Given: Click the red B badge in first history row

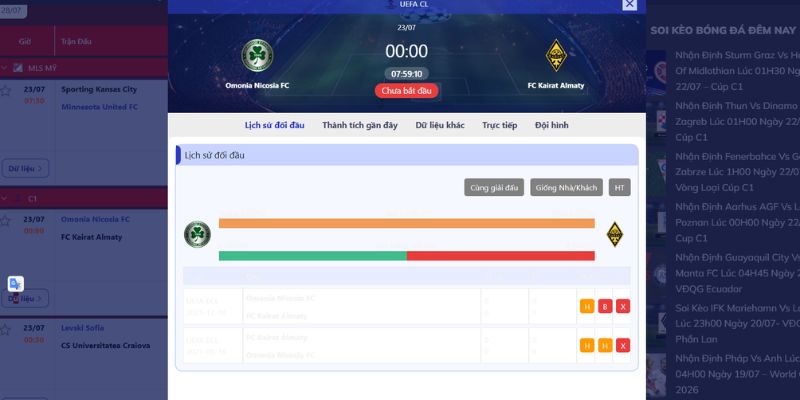Looking at the screenshot, I should click(605, 306).
